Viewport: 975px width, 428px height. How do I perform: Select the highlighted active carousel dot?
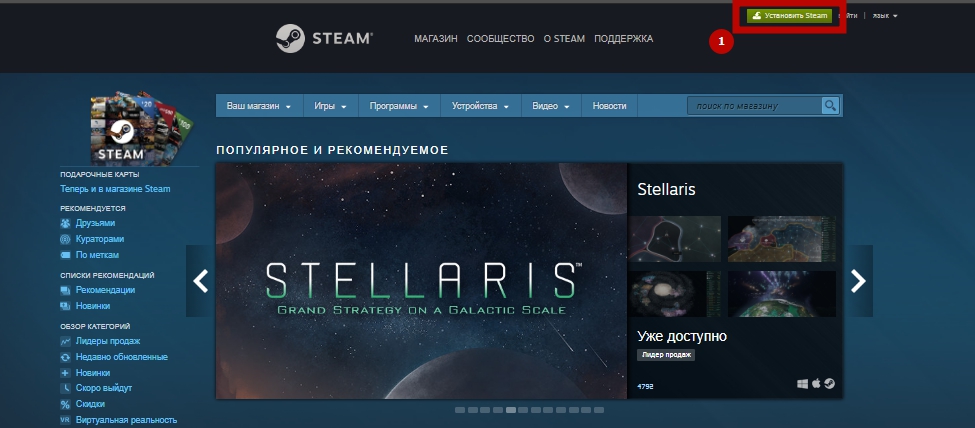coord(511,410)
